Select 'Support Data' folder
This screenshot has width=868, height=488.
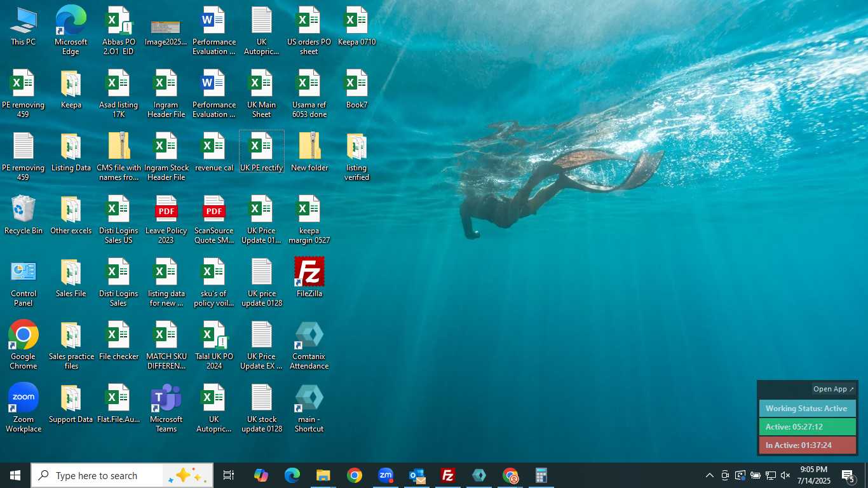pos(71,404)
